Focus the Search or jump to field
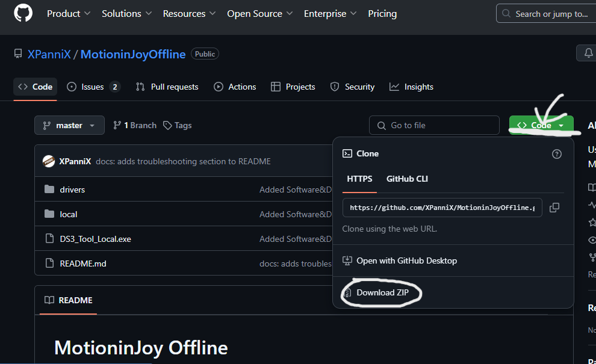Screen dimensions: 596x364 (546, 14)
